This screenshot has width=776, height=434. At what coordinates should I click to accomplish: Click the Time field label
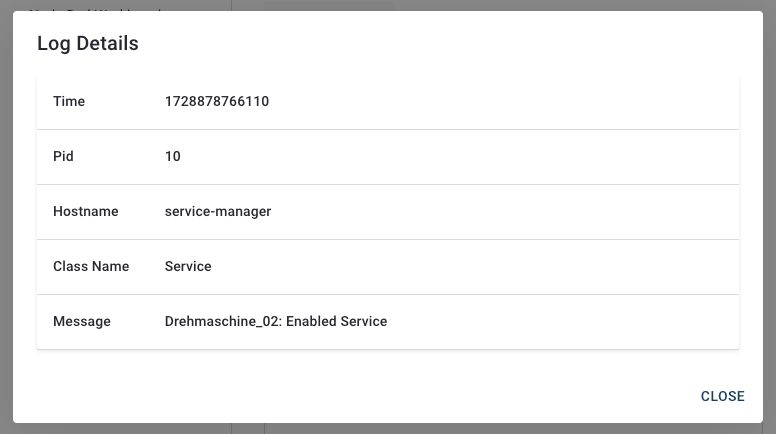69,102
